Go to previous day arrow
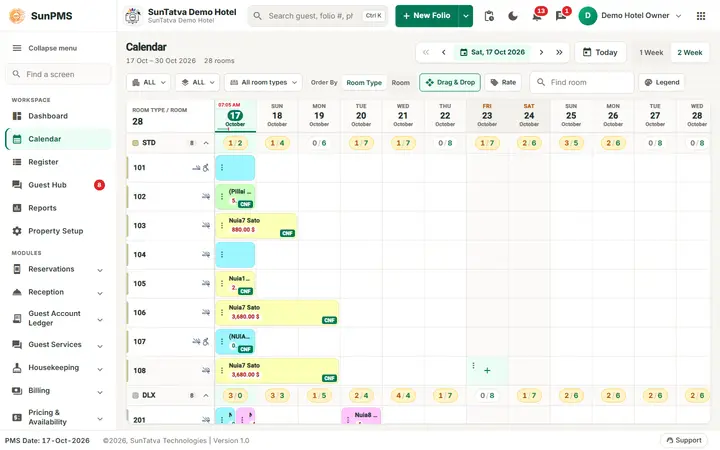The height and width of the screenshot is (450, 720). [444, 52]
